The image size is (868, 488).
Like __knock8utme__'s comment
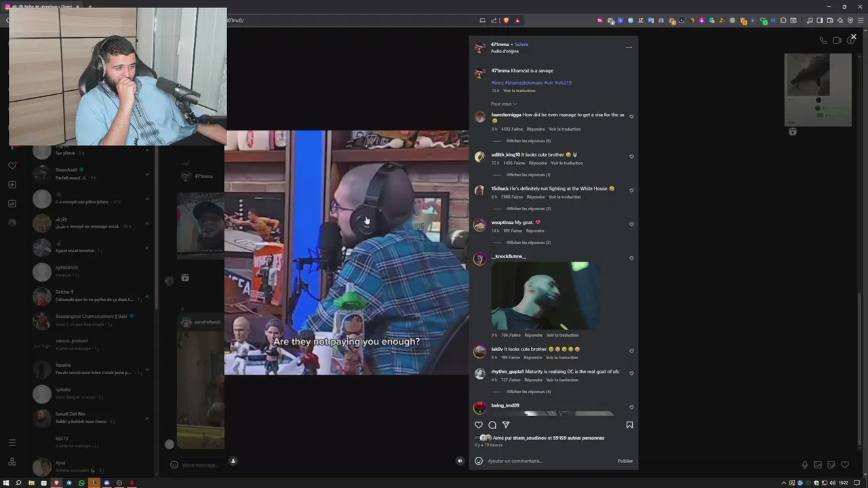coord(631,258)
